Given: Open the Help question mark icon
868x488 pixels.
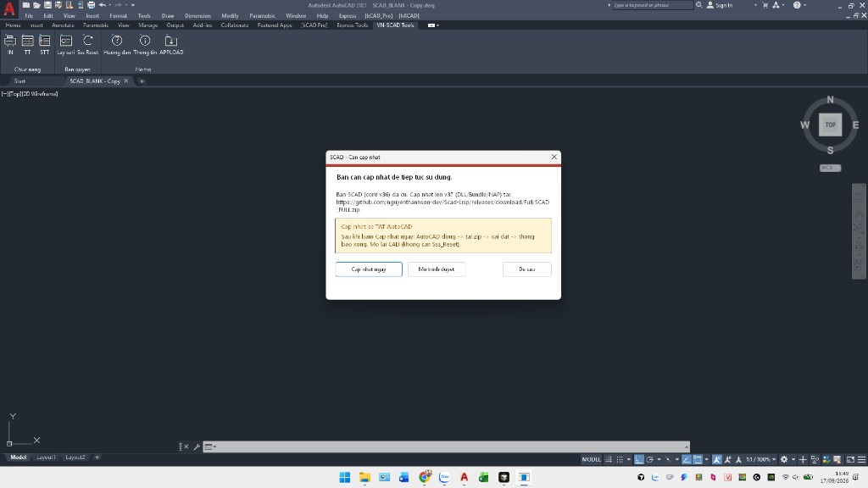Looking at the screenshot, I should [797, 5].
